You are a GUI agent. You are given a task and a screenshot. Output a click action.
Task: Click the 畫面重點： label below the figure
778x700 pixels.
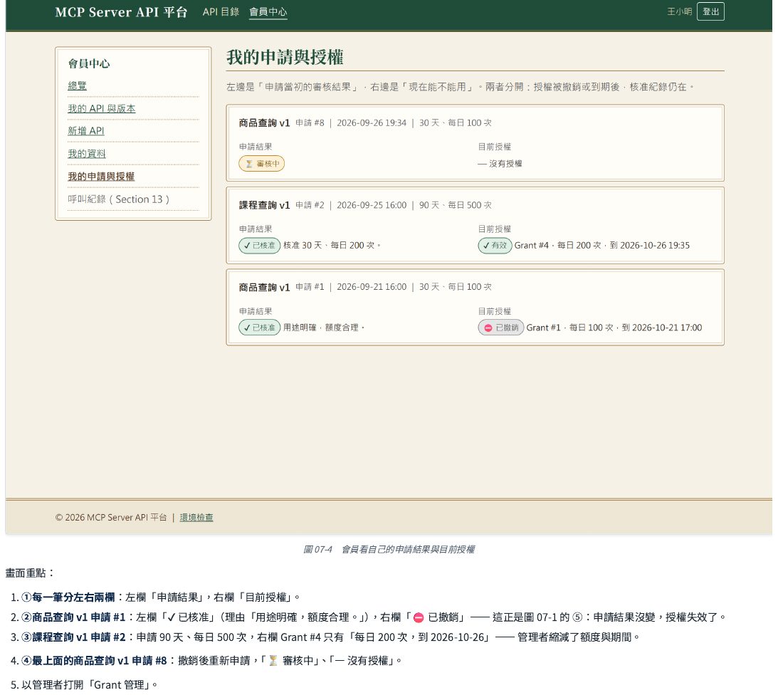coord(30,573)
